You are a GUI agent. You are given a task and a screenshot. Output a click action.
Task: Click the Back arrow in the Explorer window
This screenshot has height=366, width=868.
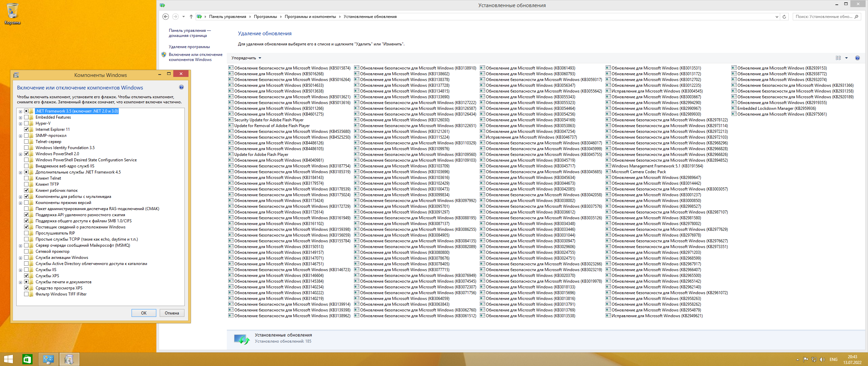click(x=165, y=17)
